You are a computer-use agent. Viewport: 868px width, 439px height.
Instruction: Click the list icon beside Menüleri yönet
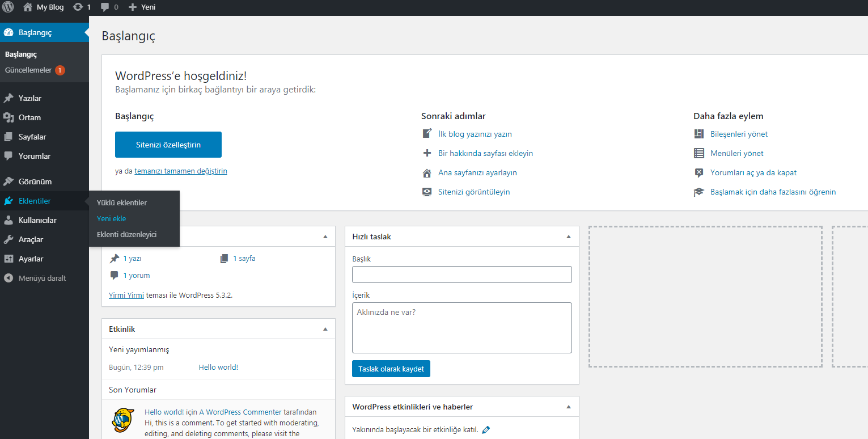pyautogui.click(x=699, y=153)
